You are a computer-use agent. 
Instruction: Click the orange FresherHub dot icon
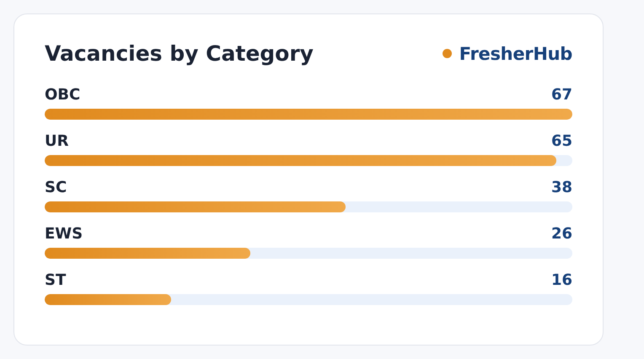447,54
